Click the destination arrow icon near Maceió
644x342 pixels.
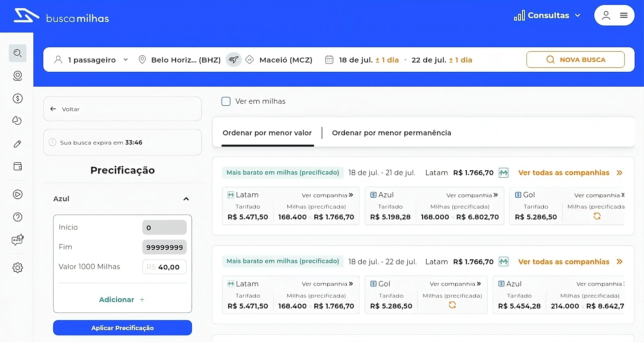[249, 60]
